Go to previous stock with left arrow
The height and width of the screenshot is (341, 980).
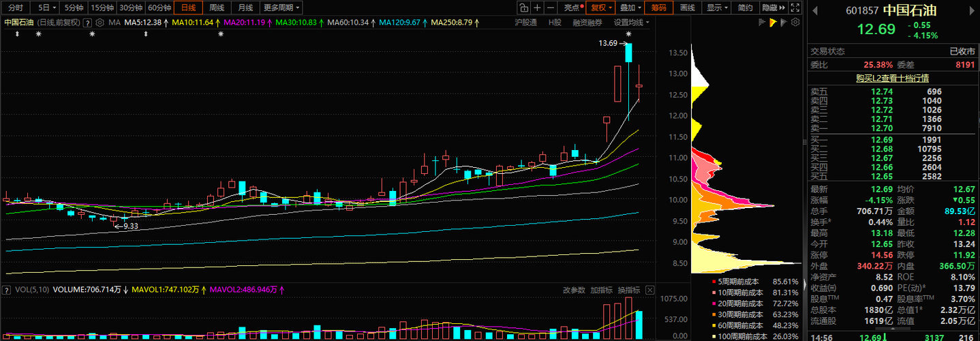pyautogui.click(x=815, y=10)
